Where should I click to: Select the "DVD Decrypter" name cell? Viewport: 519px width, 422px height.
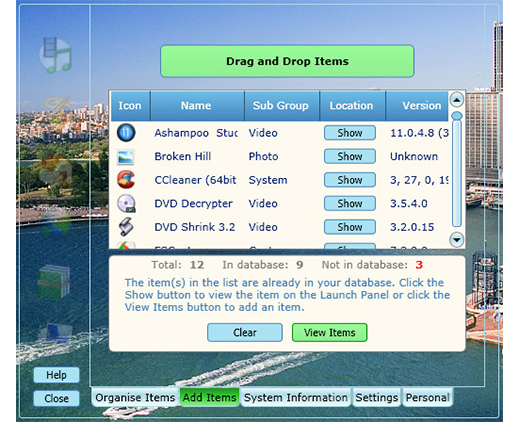point(193,203)
